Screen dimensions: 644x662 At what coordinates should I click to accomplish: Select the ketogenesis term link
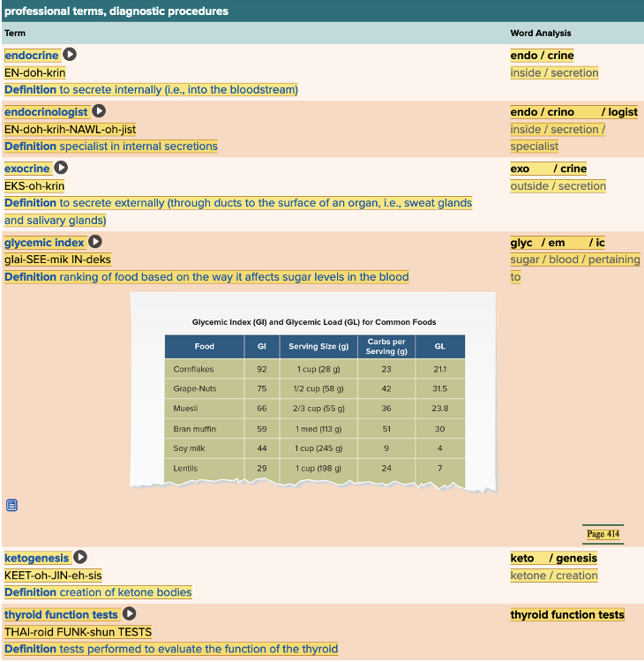(36, 557)
